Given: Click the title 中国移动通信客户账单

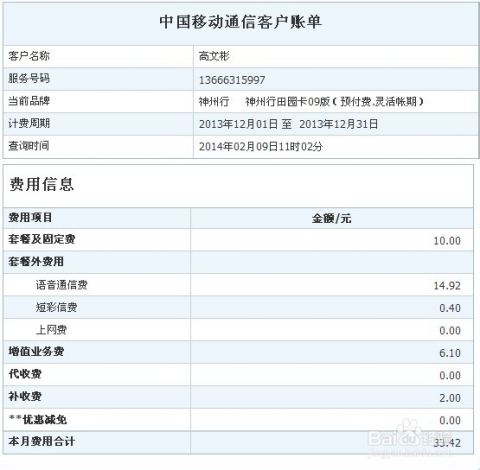Looking at the screenshot, I should click(x=240, y=22).
